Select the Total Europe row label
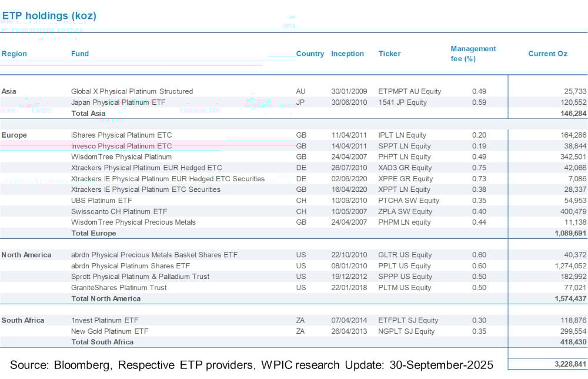588x379 pixels. 93,233
